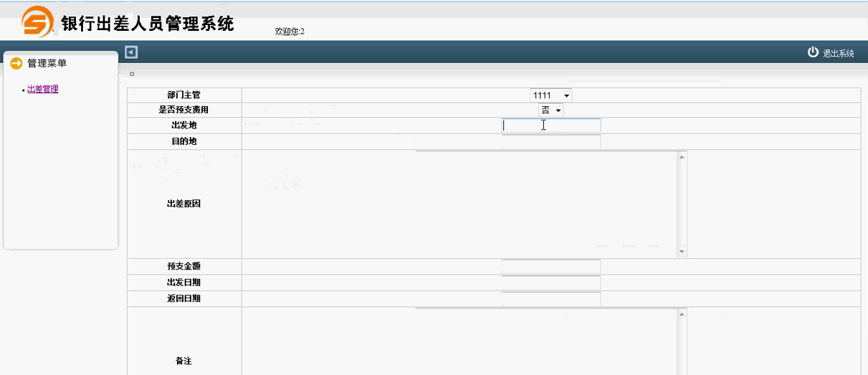Click the orange S bank logo

tap(37, 22)
